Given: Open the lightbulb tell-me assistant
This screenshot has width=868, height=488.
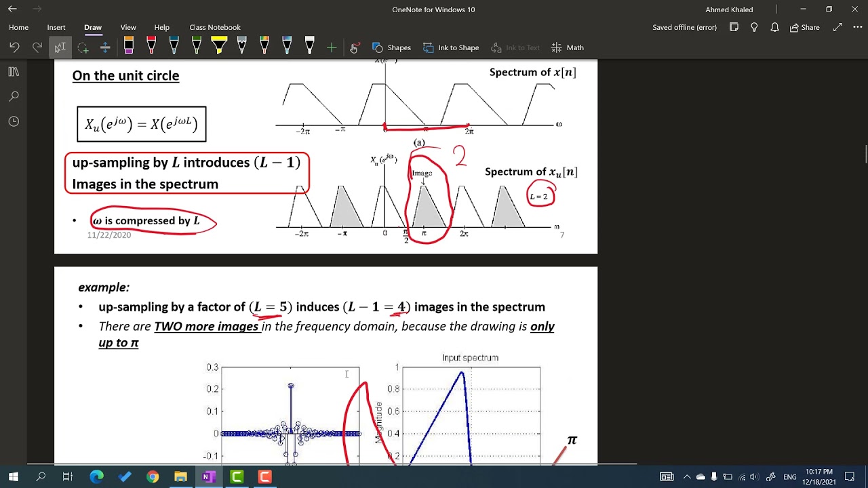Looking at the screenshot, I should [754, 27].
